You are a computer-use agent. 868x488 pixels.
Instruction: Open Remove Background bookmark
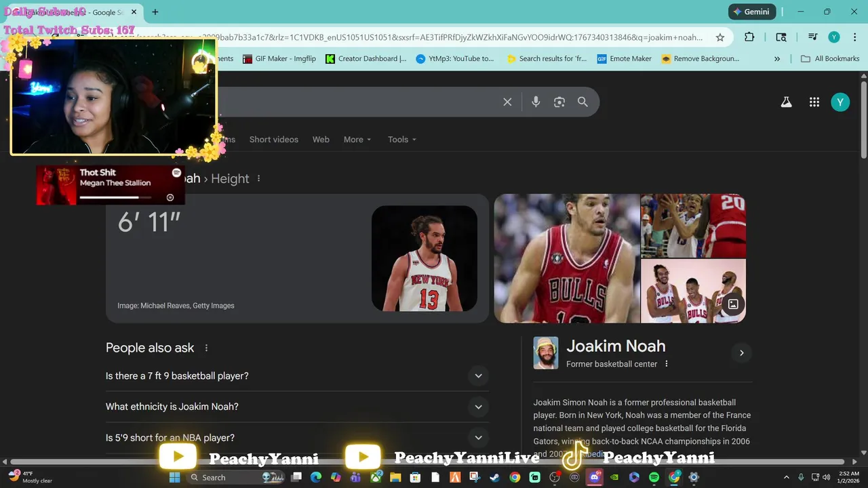701,59
